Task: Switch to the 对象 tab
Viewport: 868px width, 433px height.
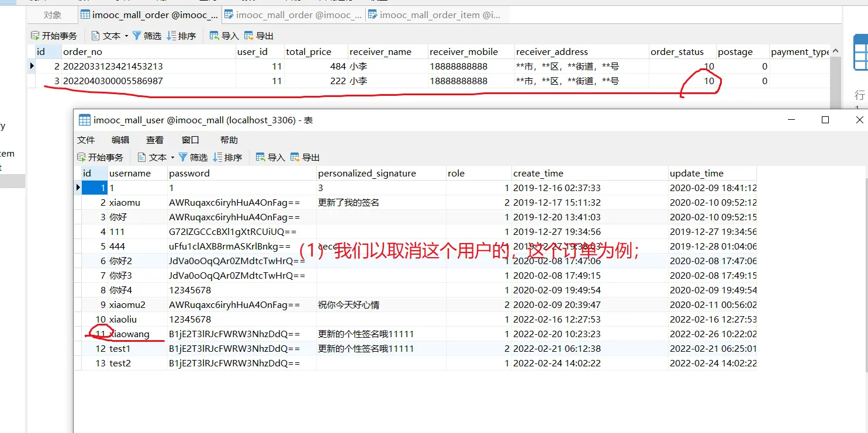Action: 52,15
